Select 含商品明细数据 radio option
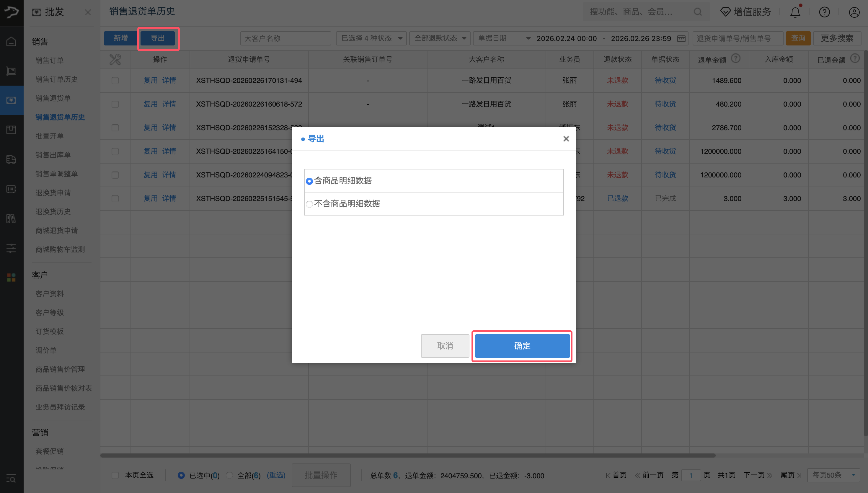This screenshot has height=493, width=868. point(309,181)
